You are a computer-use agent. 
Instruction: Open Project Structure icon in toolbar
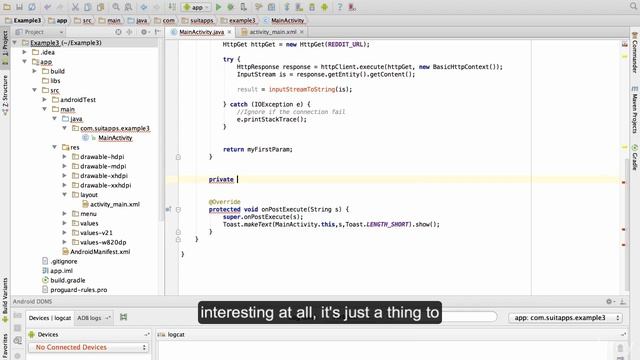coord(271,7)
